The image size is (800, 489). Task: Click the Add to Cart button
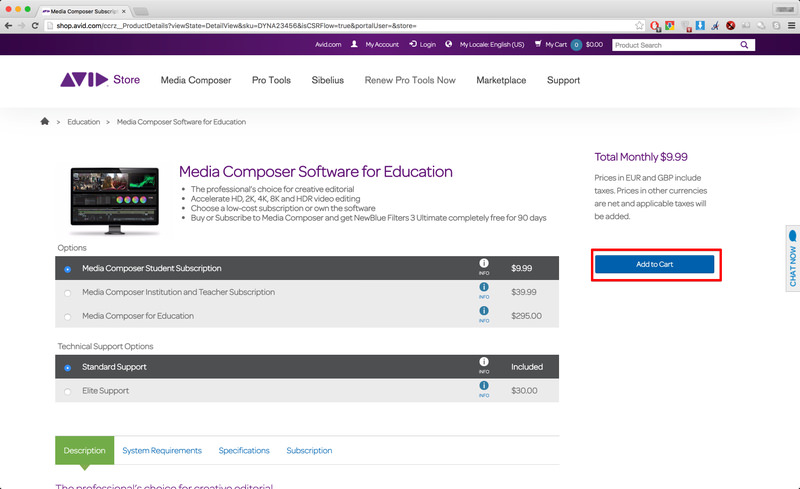[655, 264]
